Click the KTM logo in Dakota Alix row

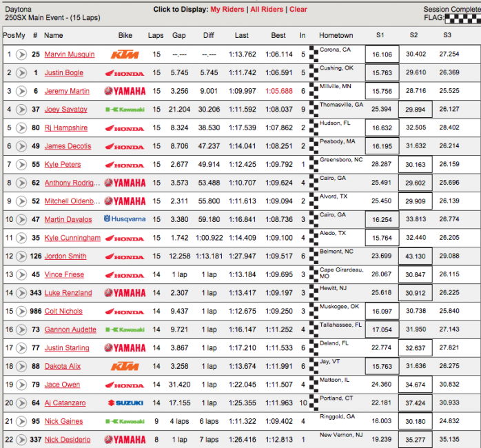pyautogui.click(x=125, y=367)
